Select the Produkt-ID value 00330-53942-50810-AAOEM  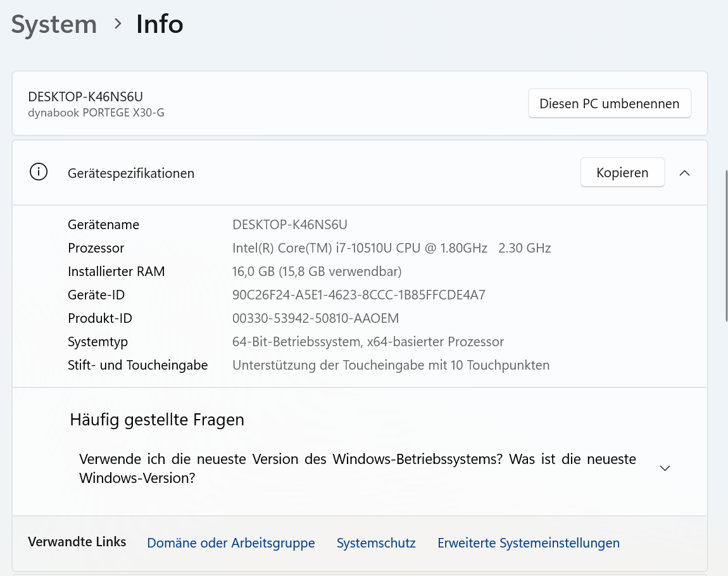coord(315,318)
